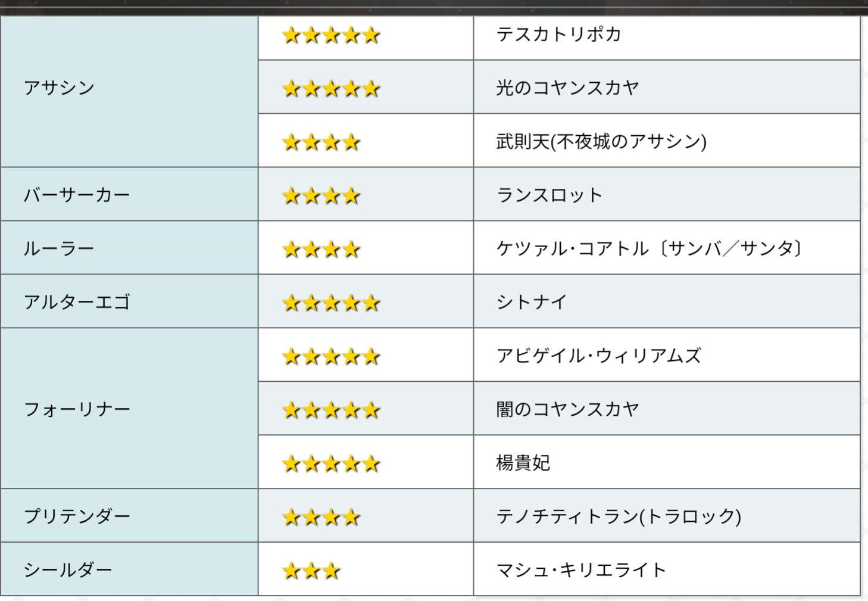Click the stars in the ルーラー row

[321, 250]
